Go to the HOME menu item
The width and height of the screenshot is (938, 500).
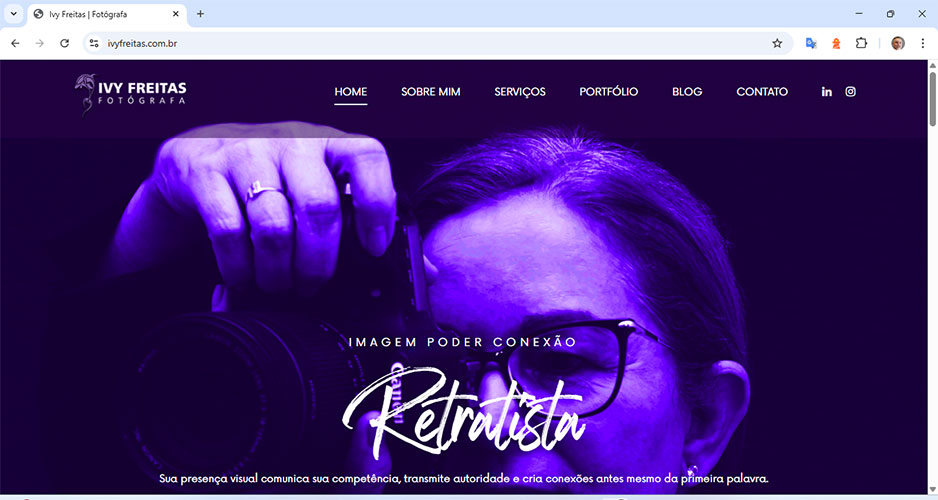pyautogui.click(x=351, y=92)
